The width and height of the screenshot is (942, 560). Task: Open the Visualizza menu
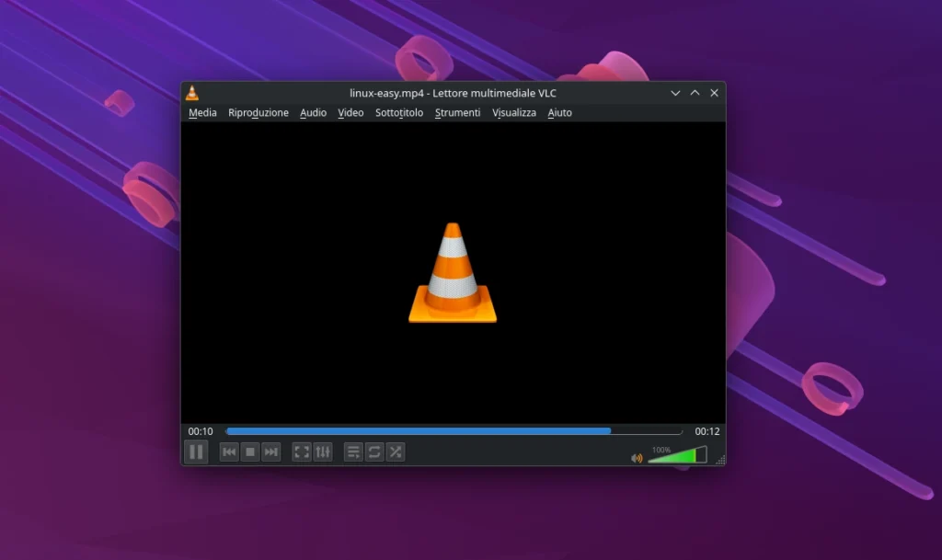point(513,112)
